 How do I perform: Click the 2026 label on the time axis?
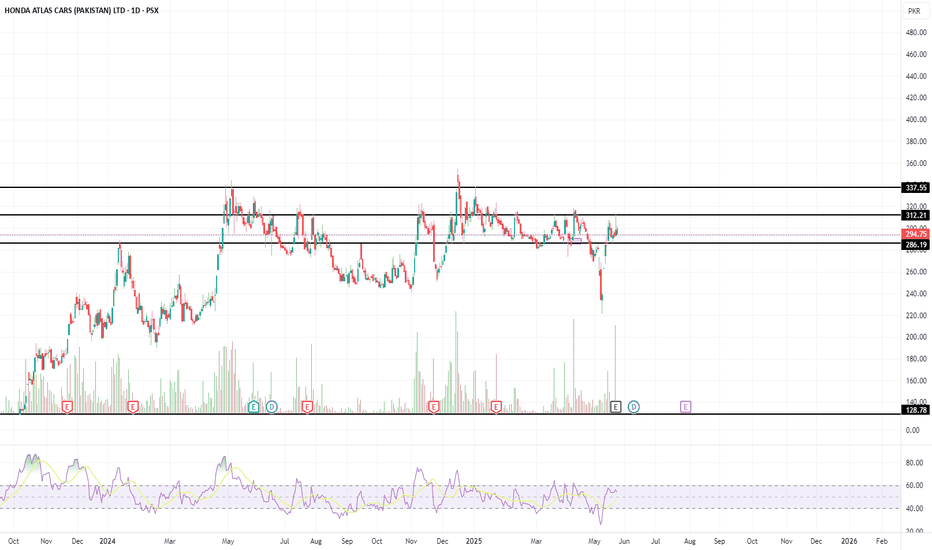point(849,541)
